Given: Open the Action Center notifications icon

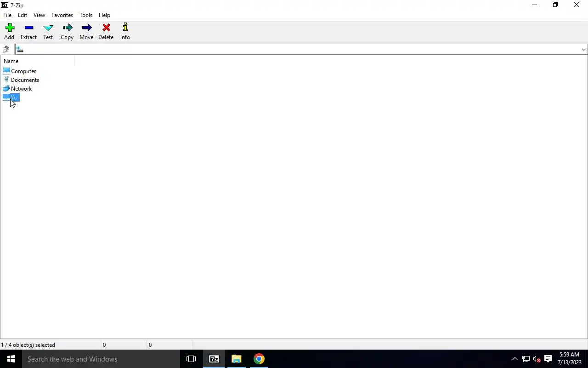Looking at the screenshot, I should tap(548, 359).
